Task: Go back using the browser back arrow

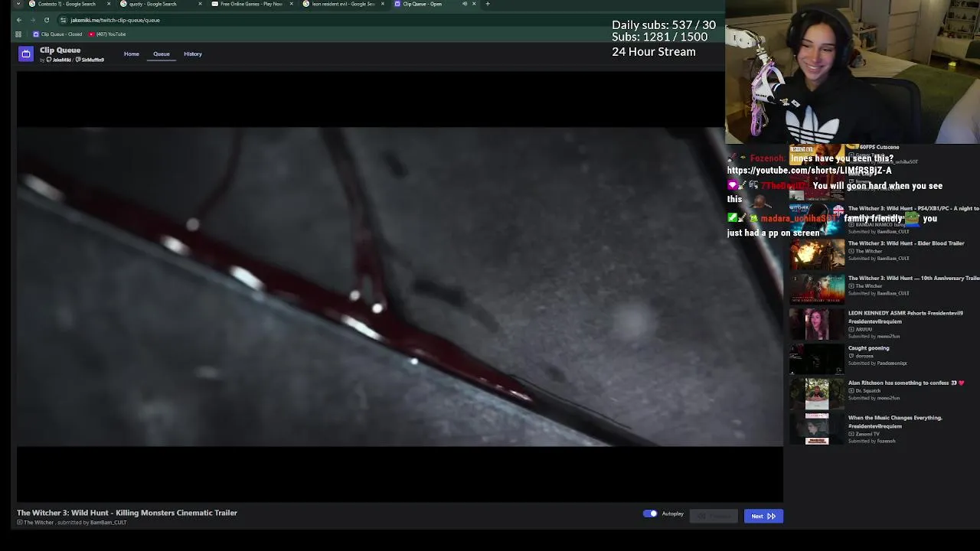Action: pos(19,20)
